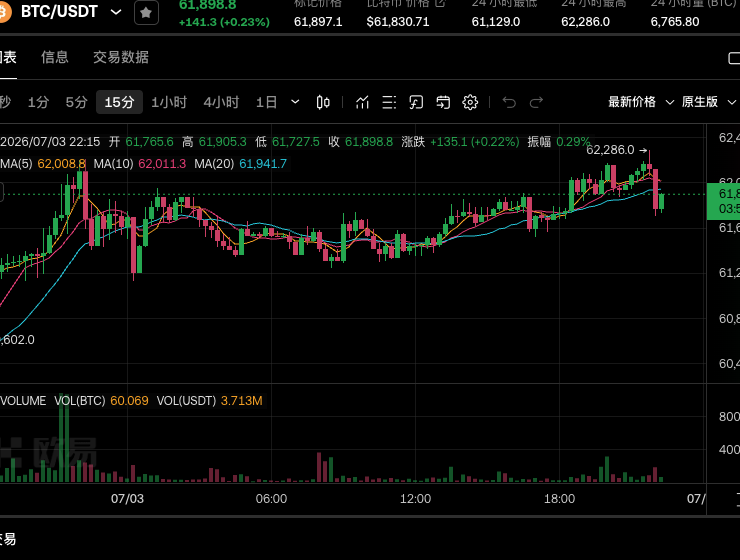Open the 原生版 chart version dropdown

click(x=708, y=102)
